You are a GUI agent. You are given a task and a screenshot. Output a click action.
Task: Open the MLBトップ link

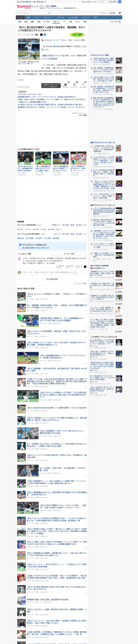click(x=57, y=234)
